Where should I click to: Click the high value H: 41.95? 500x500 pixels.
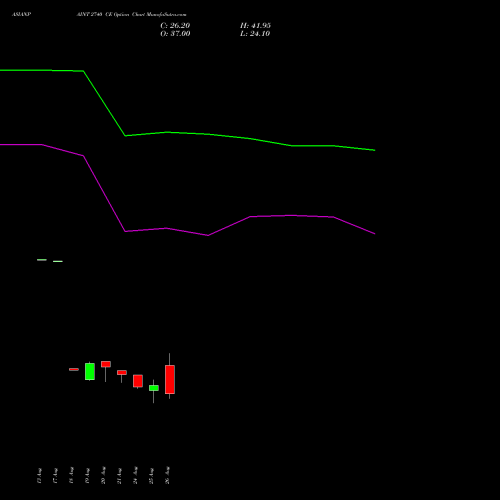pyautogui.click(x=255, y=26)
